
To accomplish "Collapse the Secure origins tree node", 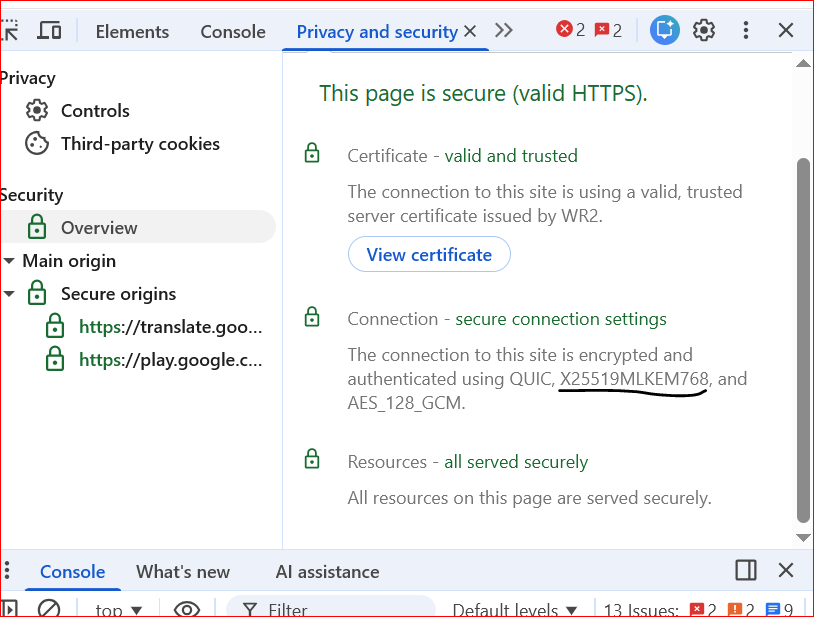I will click(9, 294).
